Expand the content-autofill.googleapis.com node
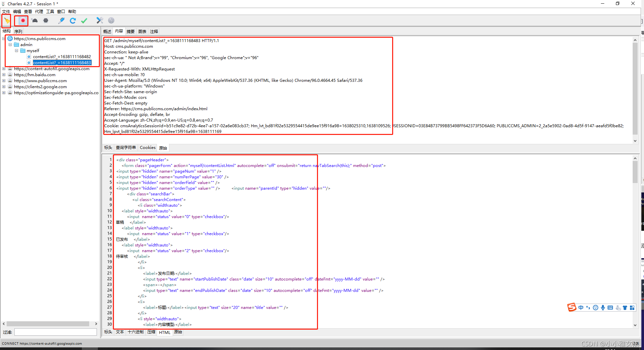The width and height of the screenshot is (644, 350). [4, 69]
